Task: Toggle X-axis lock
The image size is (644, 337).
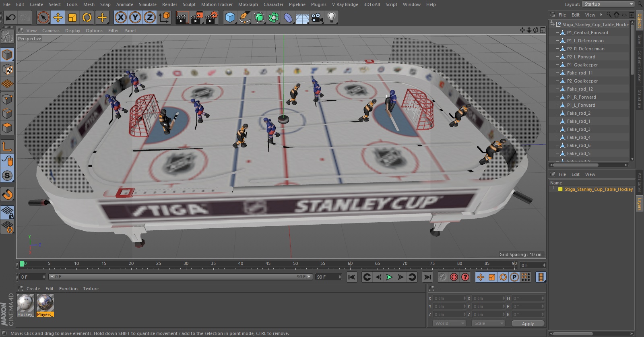Action: point(120,17)
